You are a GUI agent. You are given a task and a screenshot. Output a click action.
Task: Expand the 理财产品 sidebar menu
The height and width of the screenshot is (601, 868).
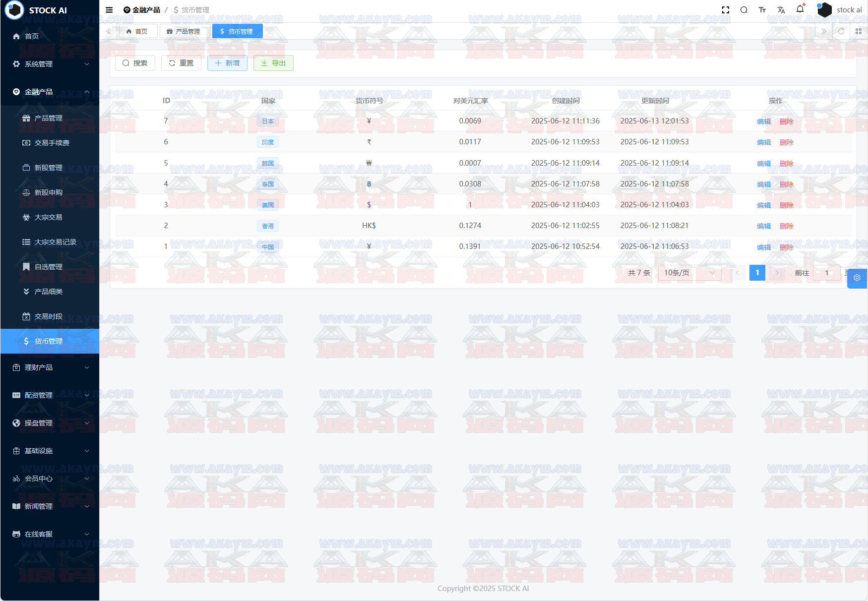point(50,367)
